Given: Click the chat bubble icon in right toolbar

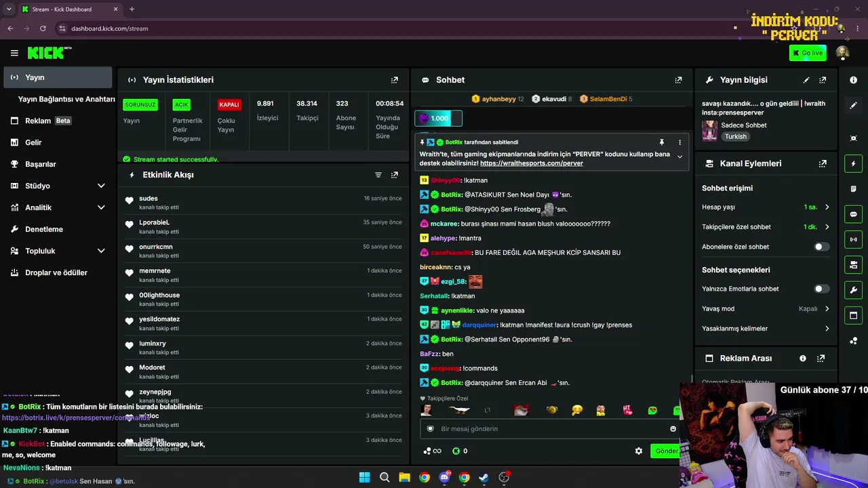Looking at the screenshot, I should point(853,214).
